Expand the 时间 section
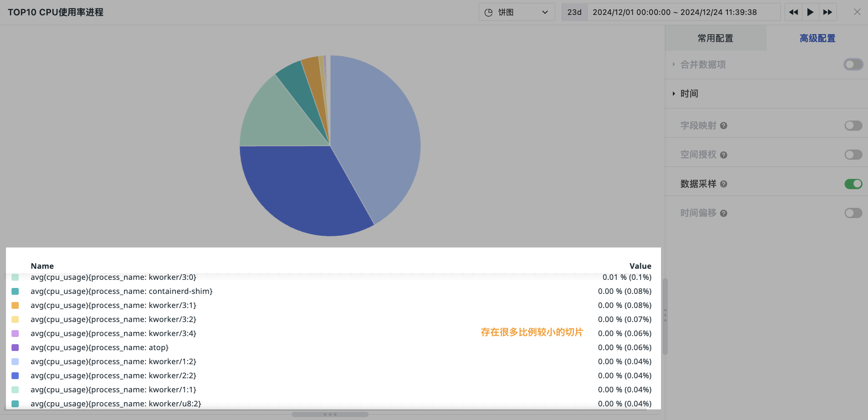This screenshot has height=420, width=868. click(x=689, y=94)
